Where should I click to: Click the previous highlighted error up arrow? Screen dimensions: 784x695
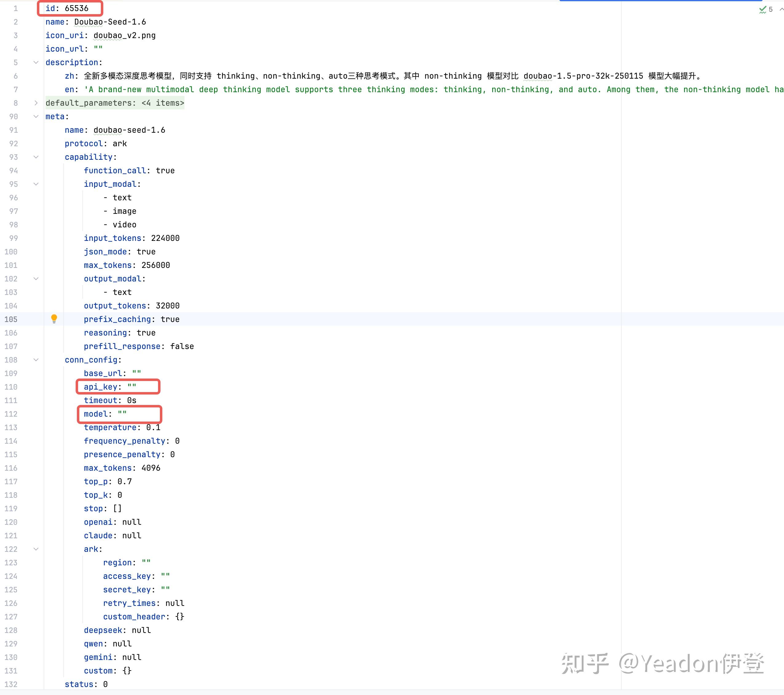[x=781, y=9]
